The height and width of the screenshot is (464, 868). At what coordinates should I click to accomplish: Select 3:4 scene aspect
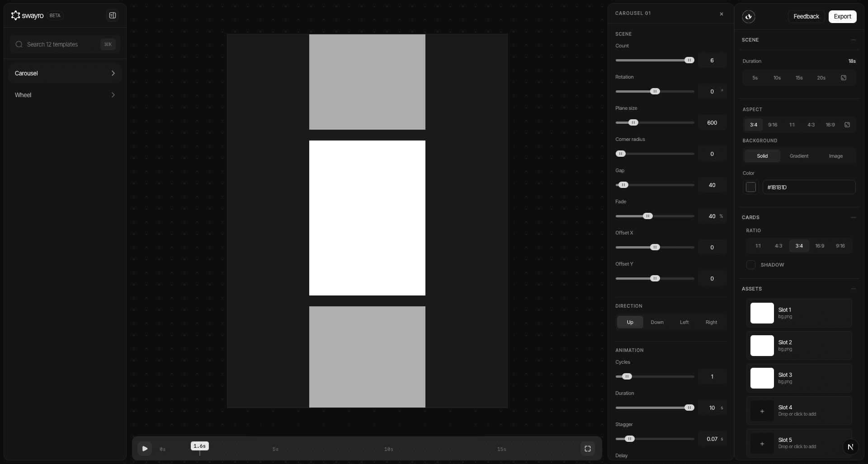coord(754,125)
